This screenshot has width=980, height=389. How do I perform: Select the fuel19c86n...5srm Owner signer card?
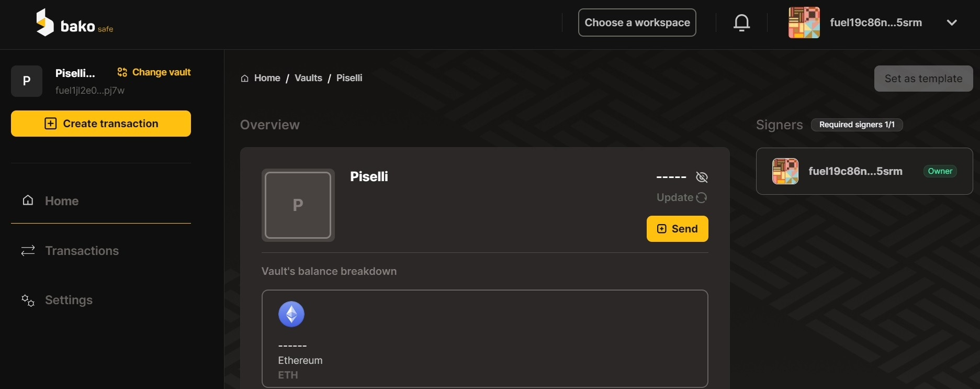864,171
